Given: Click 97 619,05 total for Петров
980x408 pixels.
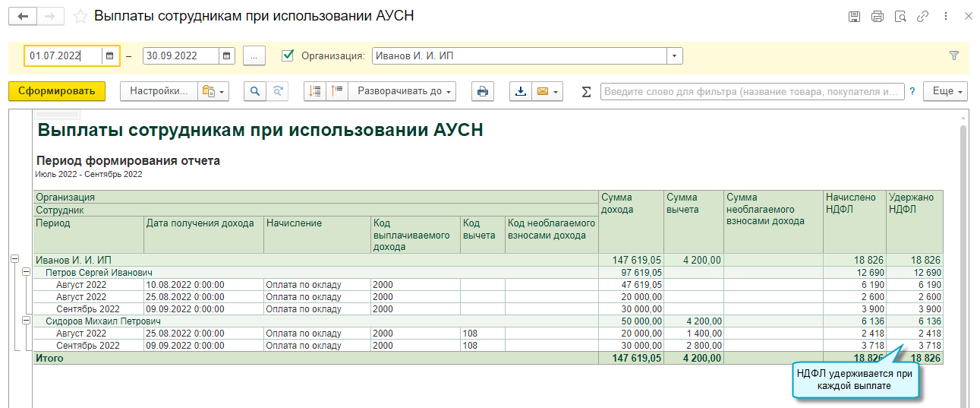Looking at the screenshot, I should click(631, 272).
